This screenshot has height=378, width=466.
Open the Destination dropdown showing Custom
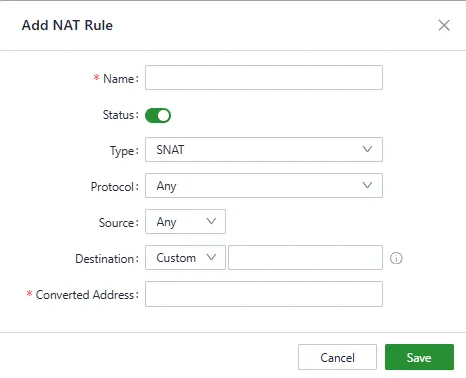[185, 258]
